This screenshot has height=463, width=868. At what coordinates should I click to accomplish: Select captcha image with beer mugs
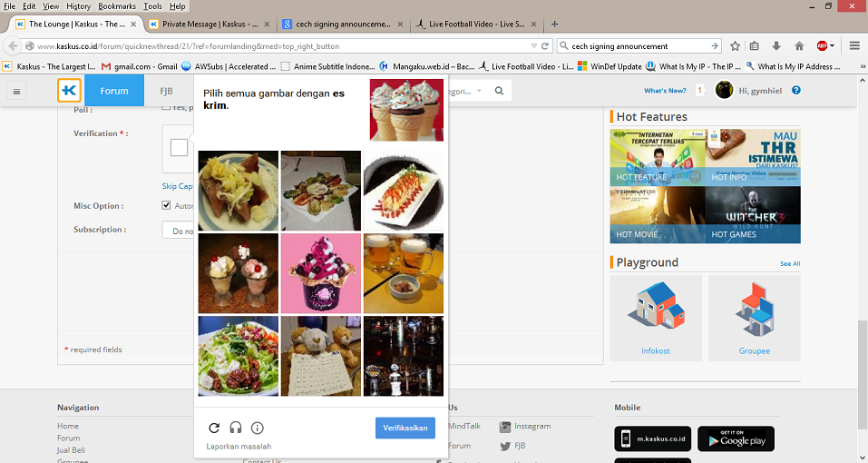point(404,273)
